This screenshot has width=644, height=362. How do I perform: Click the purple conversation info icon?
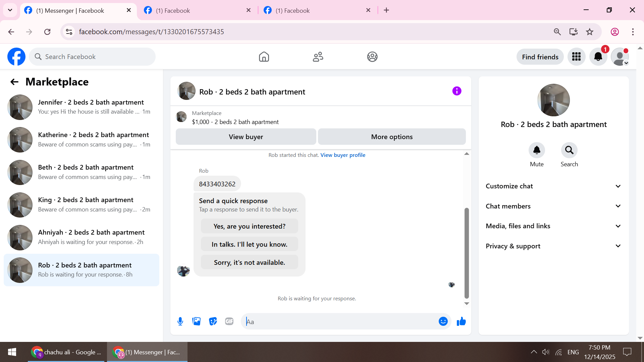(x=457, y=91)
